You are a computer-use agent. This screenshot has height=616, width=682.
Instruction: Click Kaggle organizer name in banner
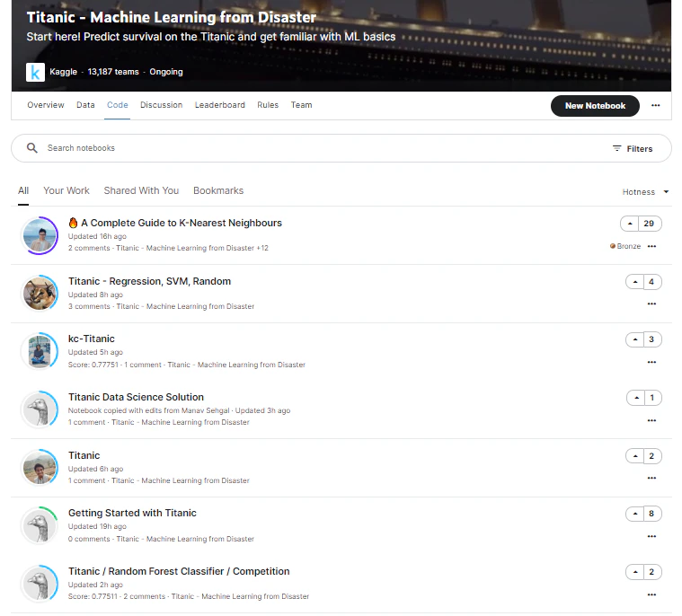(64, 72)
